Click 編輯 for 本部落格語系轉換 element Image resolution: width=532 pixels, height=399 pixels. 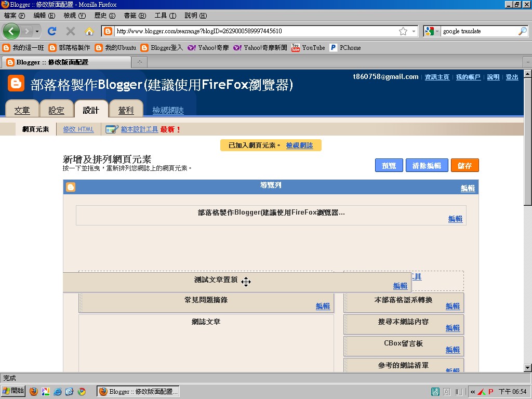pyautogui.click(x=453, y=307)
